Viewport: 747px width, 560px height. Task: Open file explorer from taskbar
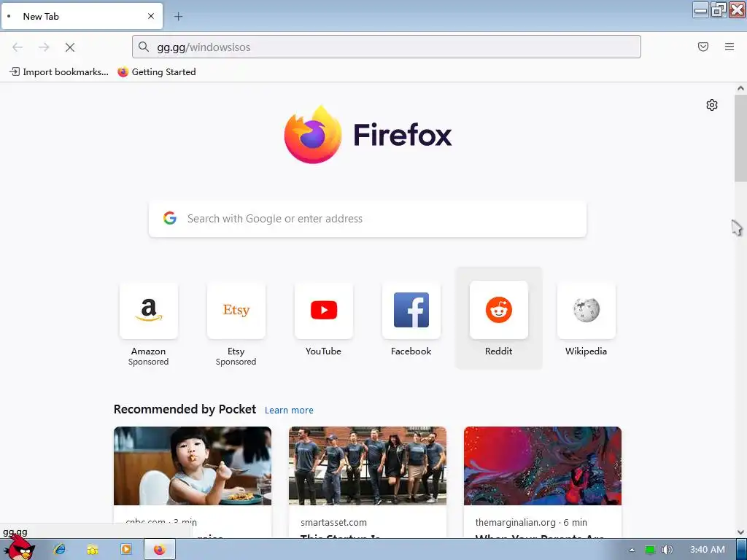click(93, 550)
